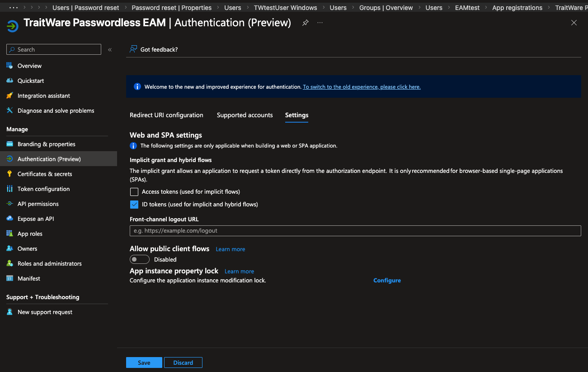The width and height of the screenshot is (588, 372).
Task: Enable Access tokens for implicit flows
Action: click(x=134, y=192)
